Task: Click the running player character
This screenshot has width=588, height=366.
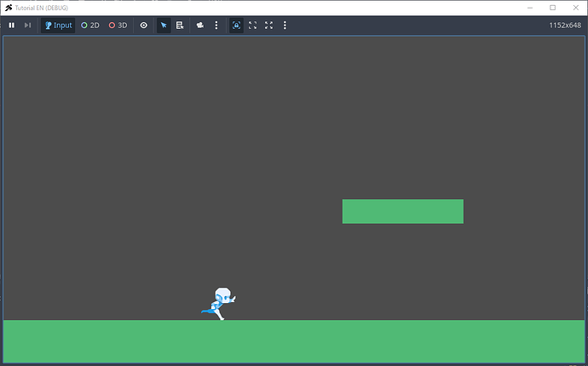Action: point(221,303)
